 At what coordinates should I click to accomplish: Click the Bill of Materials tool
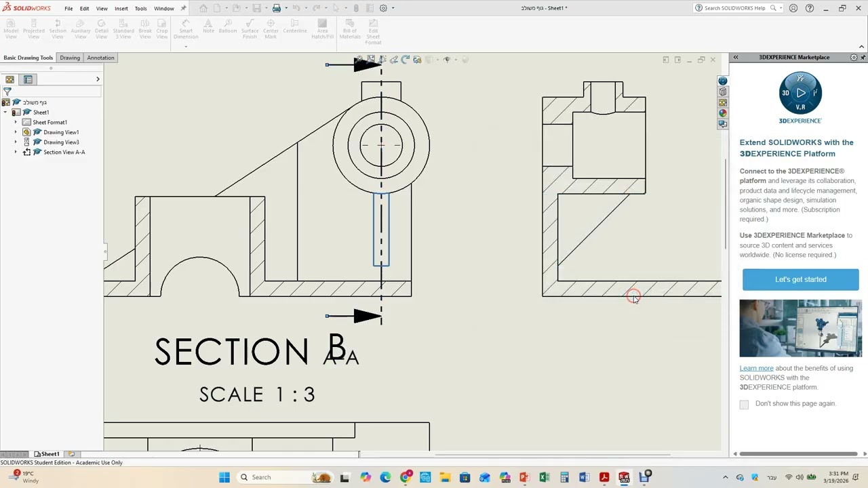350,29
